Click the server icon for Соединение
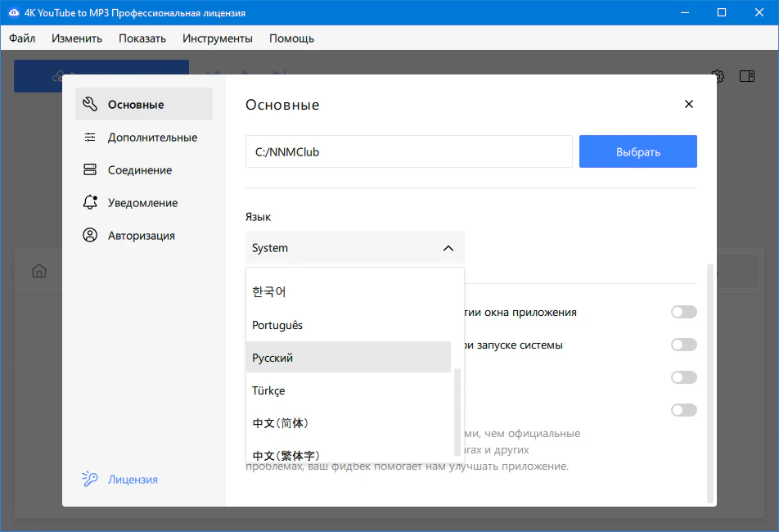 pos(90,170)
